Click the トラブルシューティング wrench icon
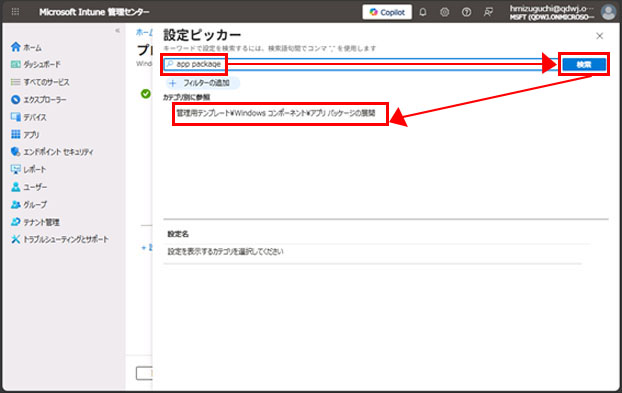 pos(15,240)
